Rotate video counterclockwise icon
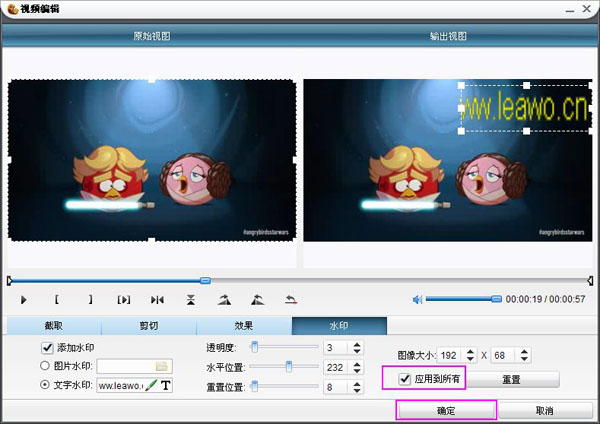Image resolution: width=600 pixels, height=424 pixels. 258,300
